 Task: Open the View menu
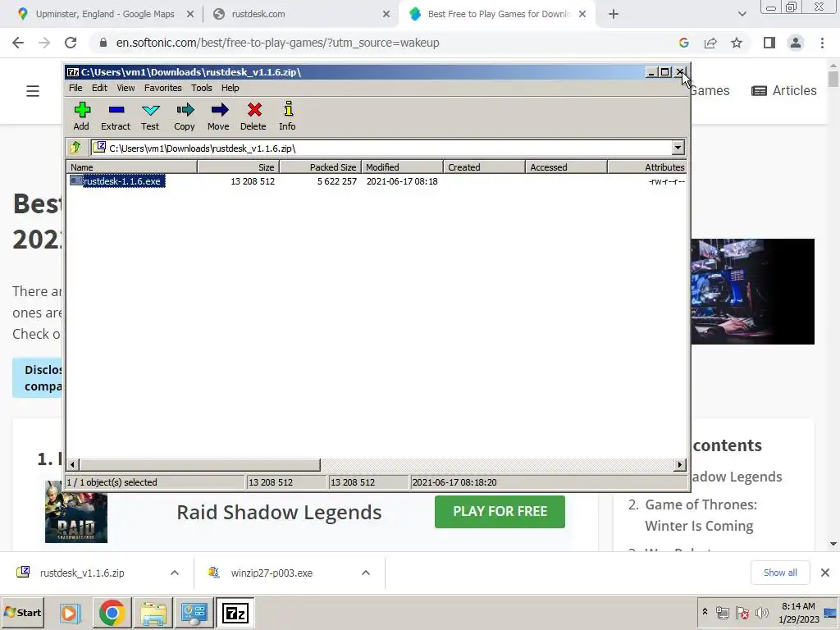[126, 88]
